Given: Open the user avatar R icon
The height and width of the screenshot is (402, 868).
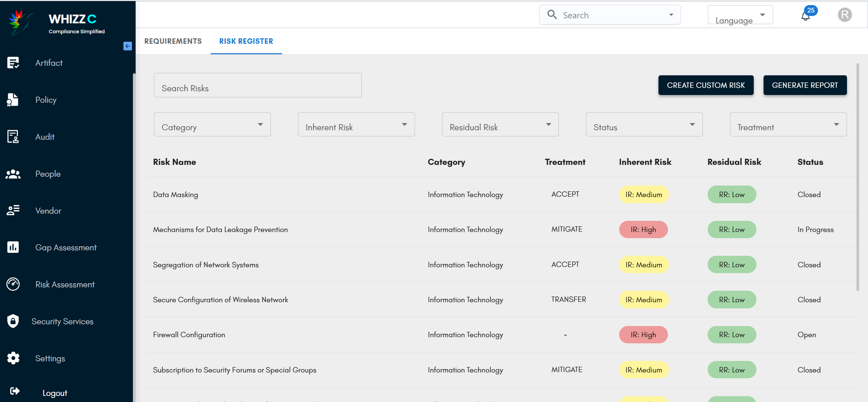Looking at the screenshot, I should point(845,15).
